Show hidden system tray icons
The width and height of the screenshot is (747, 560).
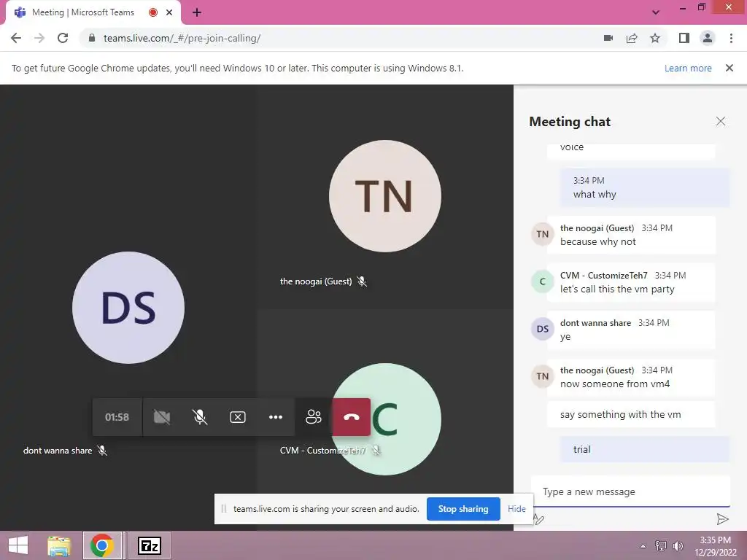pos(643,546)
